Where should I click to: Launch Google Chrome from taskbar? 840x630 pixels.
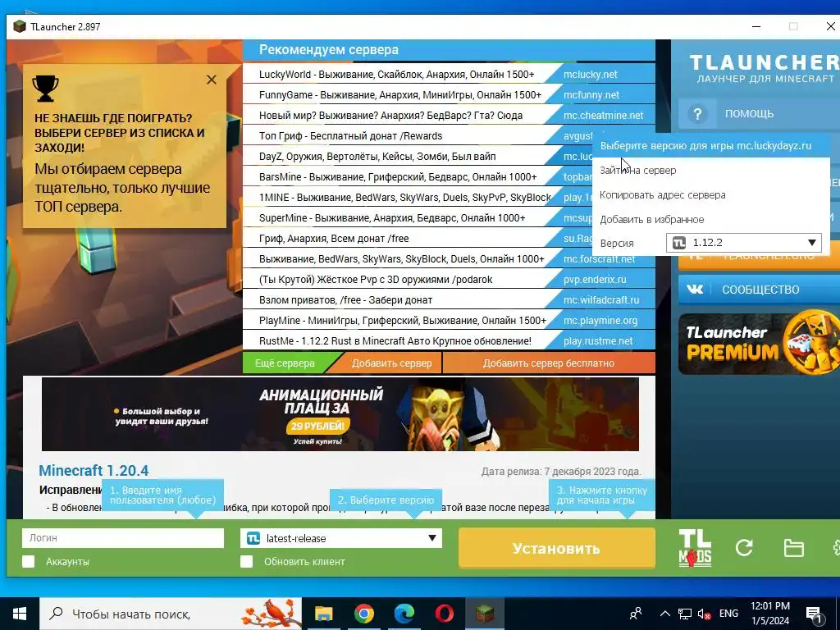363,614
